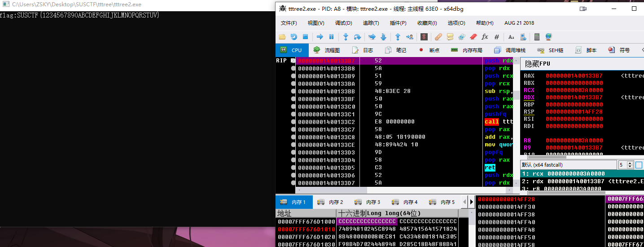The width and height of the screenshot is (644, 247).
Task: Open the x64 fastcall calling convention dropdown
Action: (568, 165)
